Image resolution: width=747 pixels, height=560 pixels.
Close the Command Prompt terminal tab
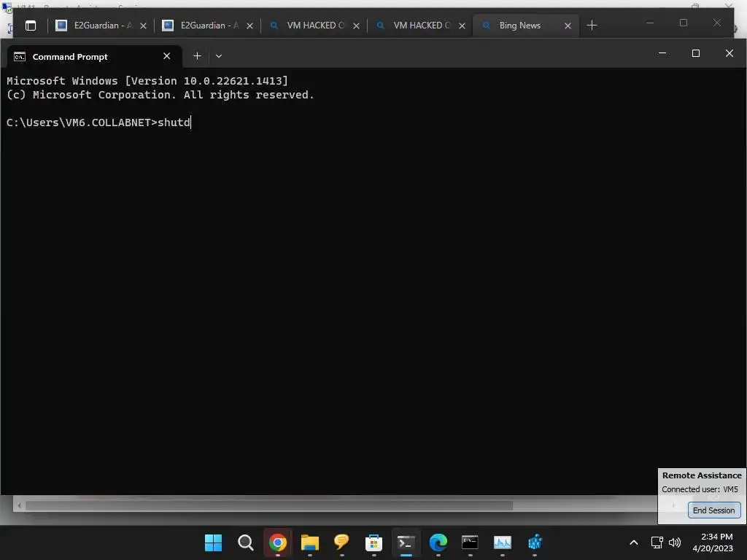point(167,56)
